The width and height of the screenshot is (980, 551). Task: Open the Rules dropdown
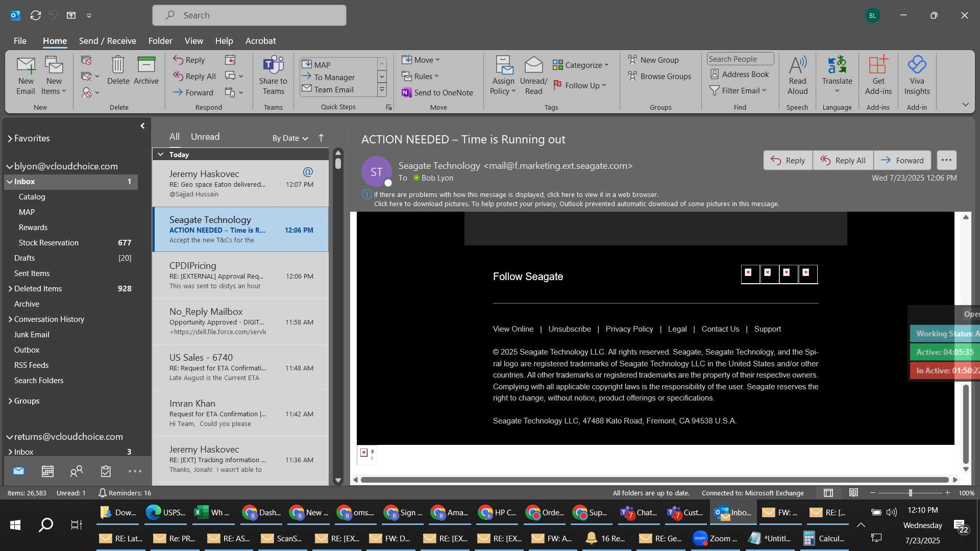coord(420,76)
